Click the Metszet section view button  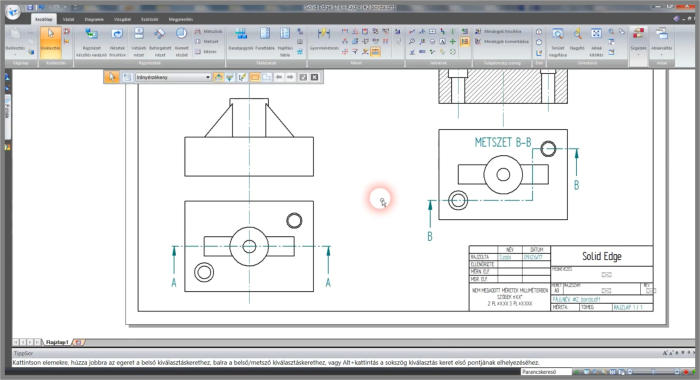[x=207, y=42]
